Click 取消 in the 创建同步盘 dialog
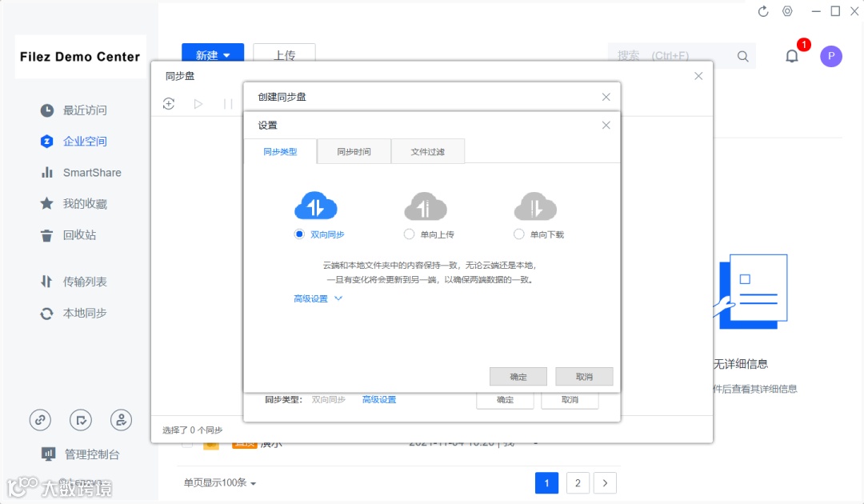The image size is (864, 504). coord(570,400)
